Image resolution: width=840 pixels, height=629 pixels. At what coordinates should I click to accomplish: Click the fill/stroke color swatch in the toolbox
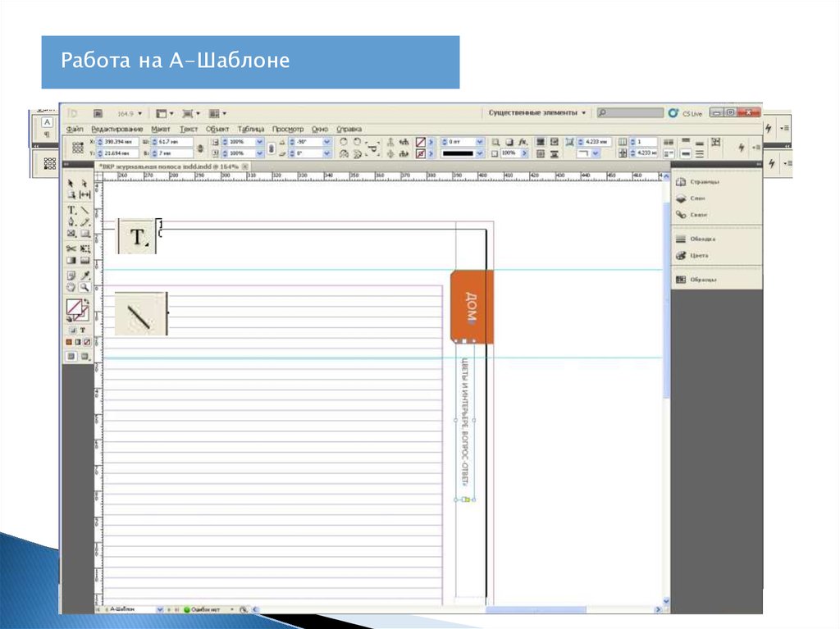pyautogui.click(x=75, y=309)
